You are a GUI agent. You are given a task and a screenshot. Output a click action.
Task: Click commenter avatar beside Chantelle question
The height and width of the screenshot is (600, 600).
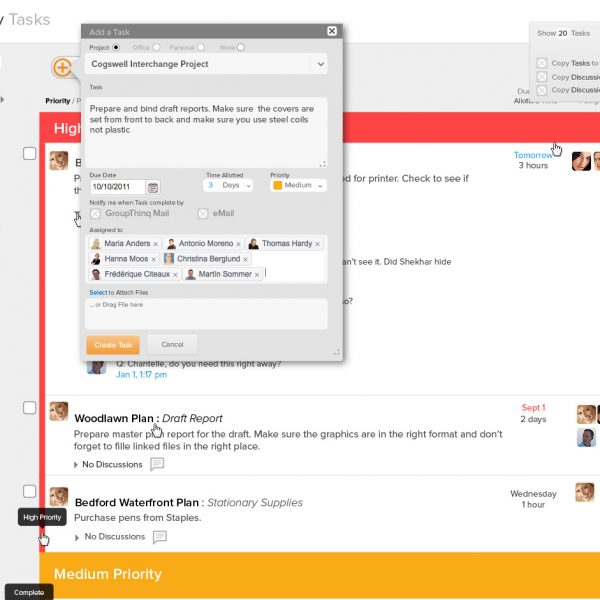pos(96,367)
